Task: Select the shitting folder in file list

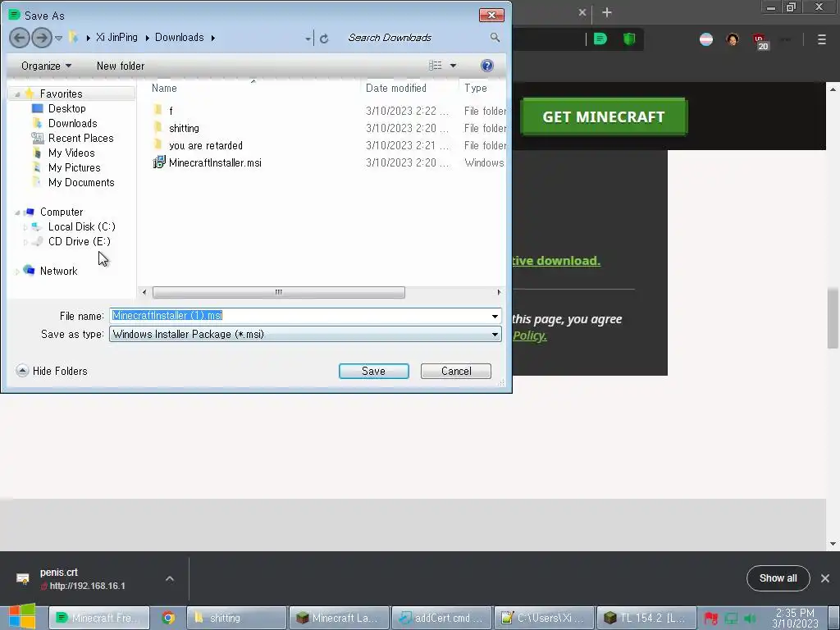Action: click(184, 128)
